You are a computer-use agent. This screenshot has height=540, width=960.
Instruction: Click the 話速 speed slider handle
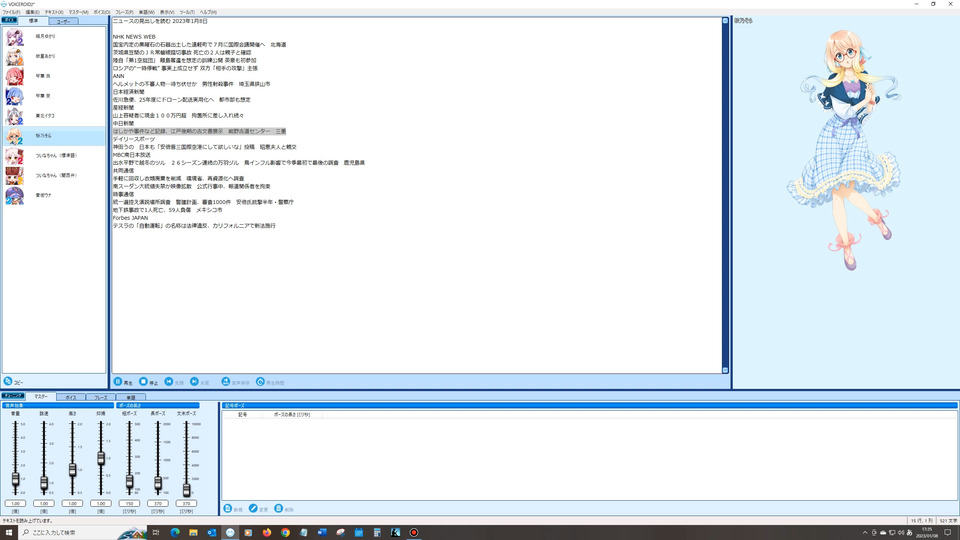tap(43, 483)
